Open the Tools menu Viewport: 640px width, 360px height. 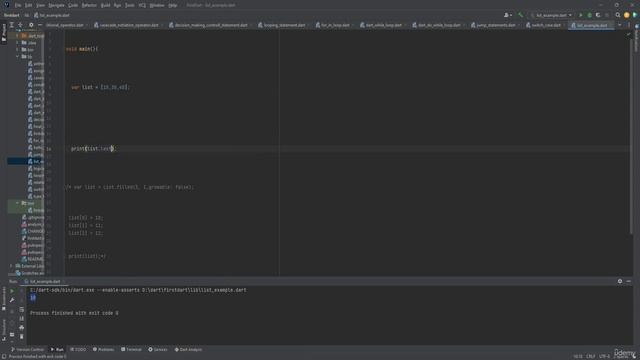click(x=129, y=5)
